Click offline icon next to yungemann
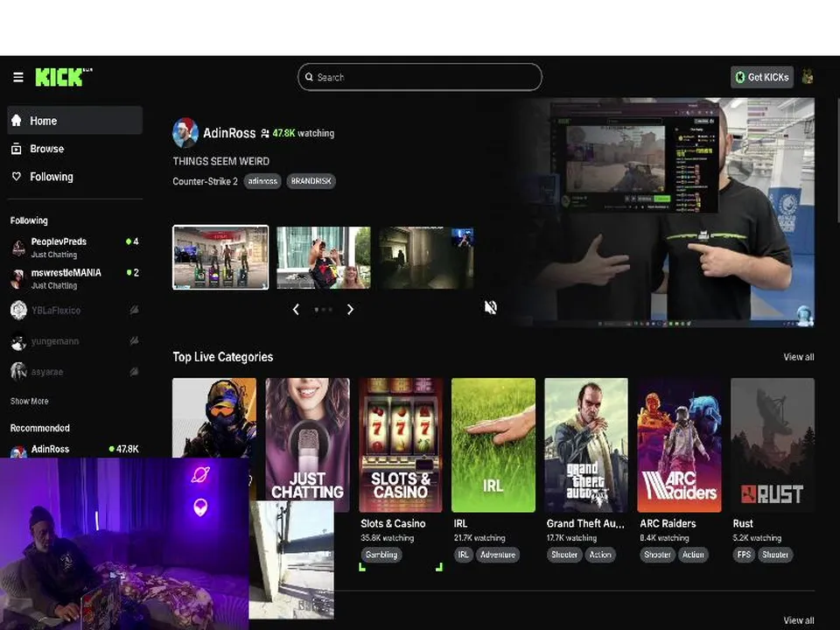Screen dimensions: 840x630 (134, 340)
